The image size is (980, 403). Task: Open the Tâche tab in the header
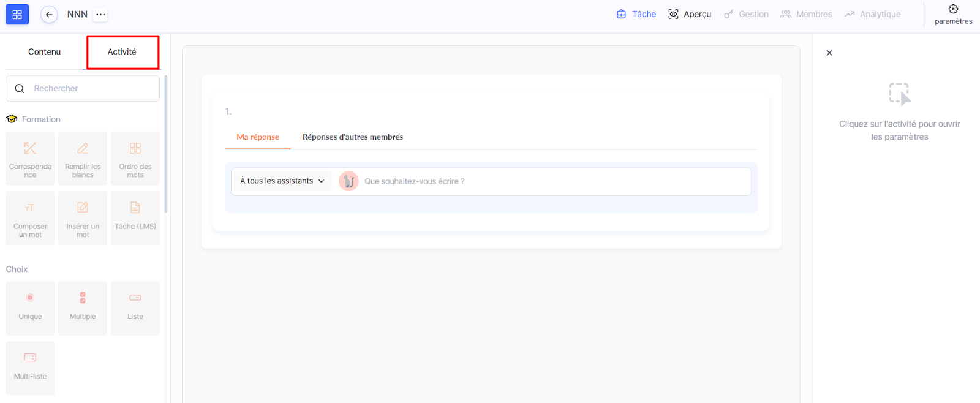tap(636, 14)
